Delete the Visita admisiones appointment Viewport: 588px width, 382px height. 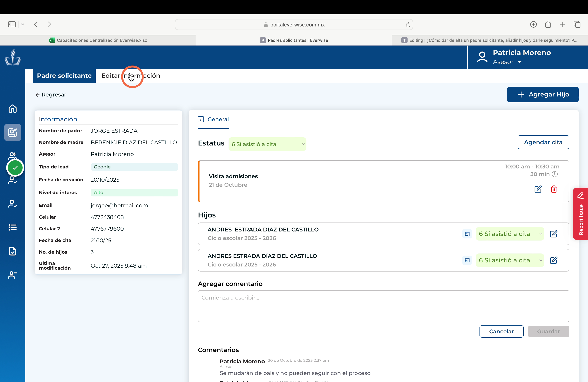coord(554,189)
